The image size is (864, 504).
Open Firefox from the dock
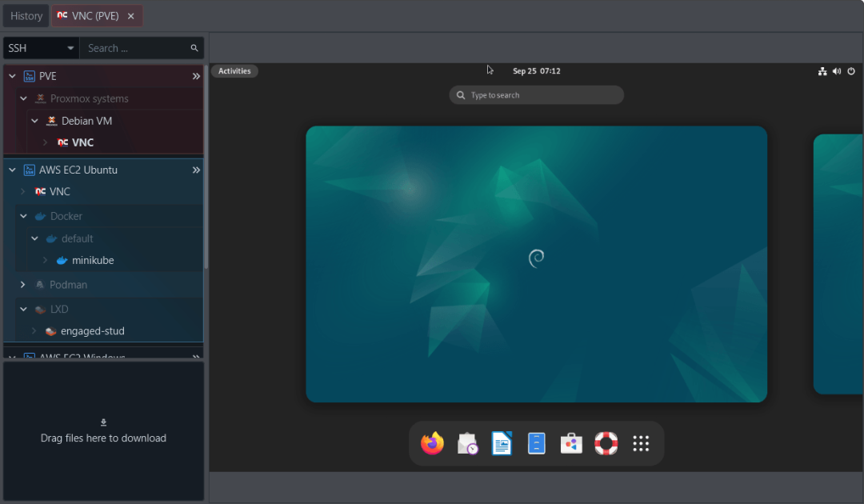pyautogui.click(x=432, y=443)
